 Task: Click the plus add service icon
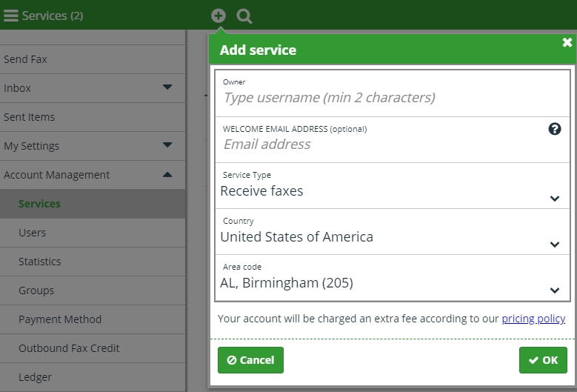[219, 16]
